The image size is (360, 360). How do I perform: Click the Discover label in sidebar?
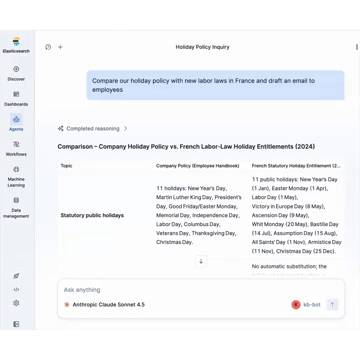click(16, 79)
